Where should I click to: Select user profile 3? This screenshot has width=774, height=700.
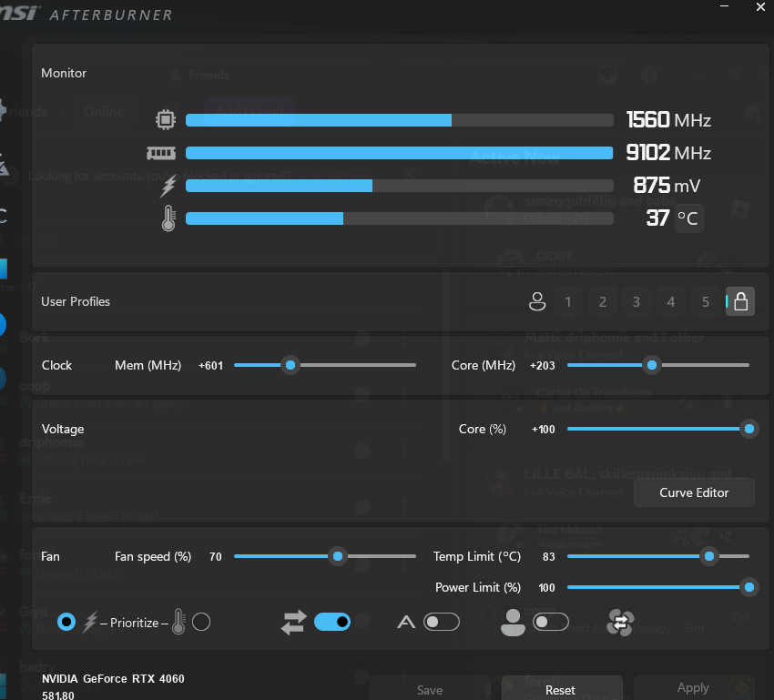637,301
